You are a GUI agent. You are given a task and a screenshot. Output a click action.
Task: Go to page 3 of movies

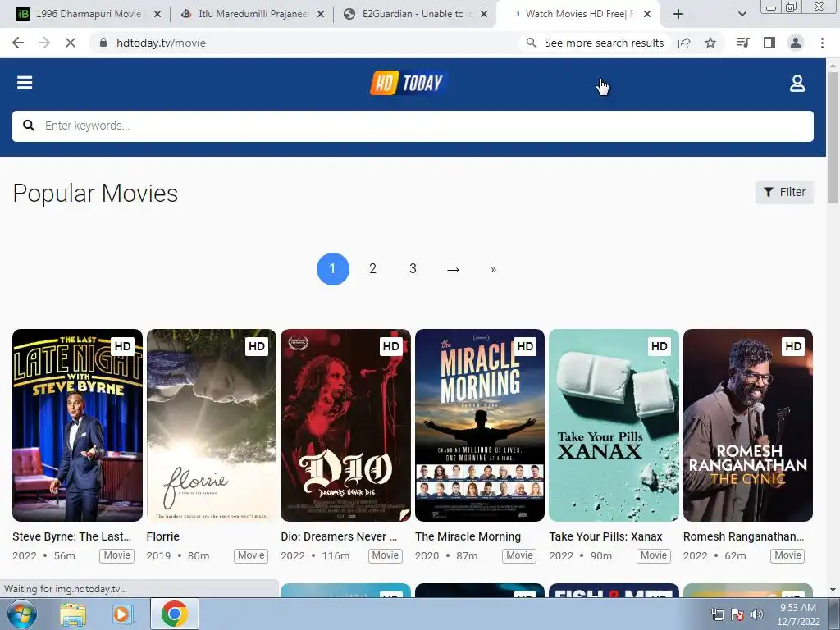[x=413, y=269]
